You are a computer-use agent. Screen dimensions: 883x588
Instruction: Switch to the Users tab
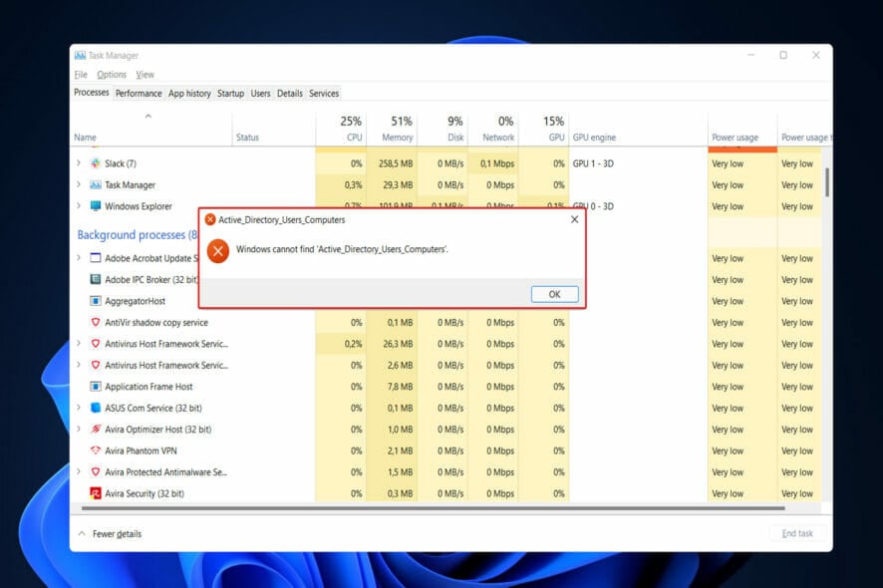[260, 94]
